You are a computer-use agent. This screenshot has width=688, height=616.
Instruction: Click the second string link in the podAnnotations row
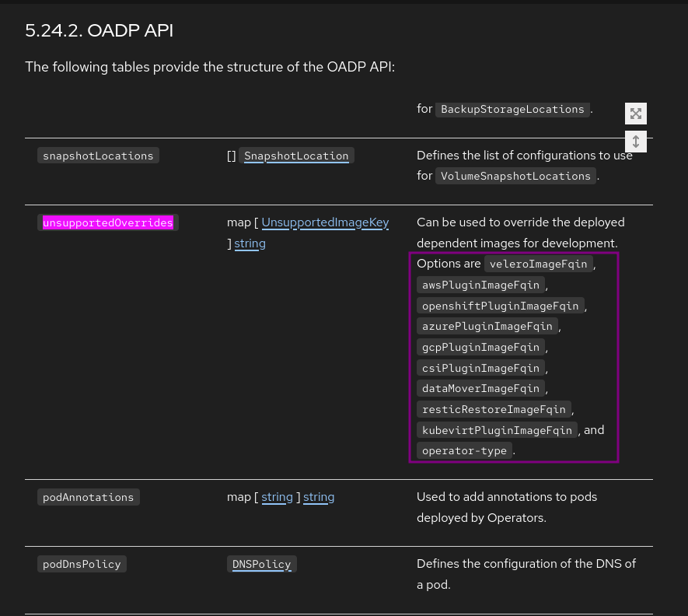point(319,497)
